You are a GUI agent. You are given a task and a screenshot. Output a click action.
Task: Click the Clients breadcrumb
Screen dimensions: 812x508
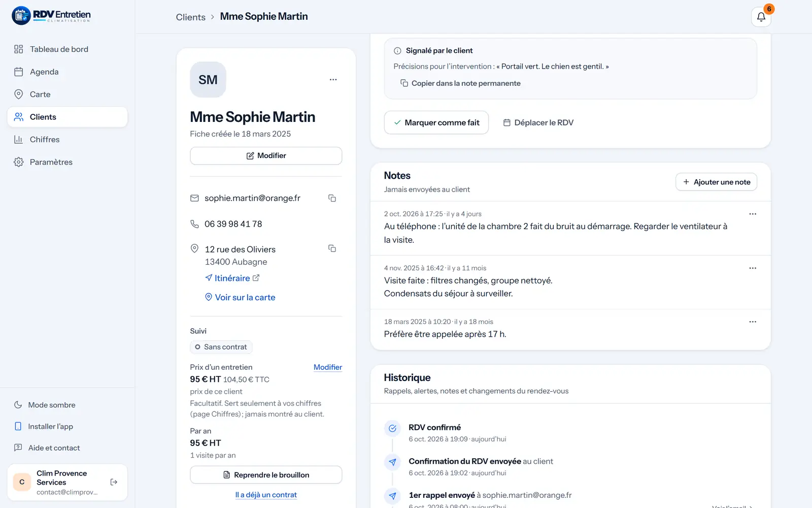191,17
